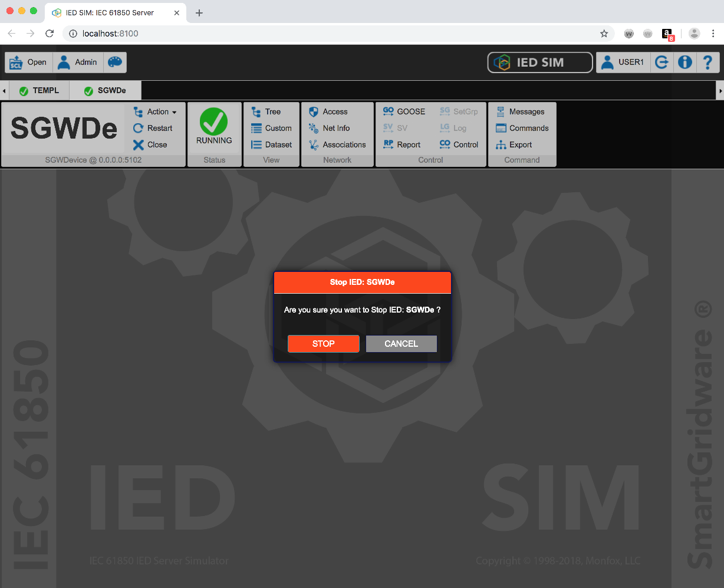Screen dimensions: 724x588
Task: Click the green check on SGWDe tab
Action: pos(88,91)
